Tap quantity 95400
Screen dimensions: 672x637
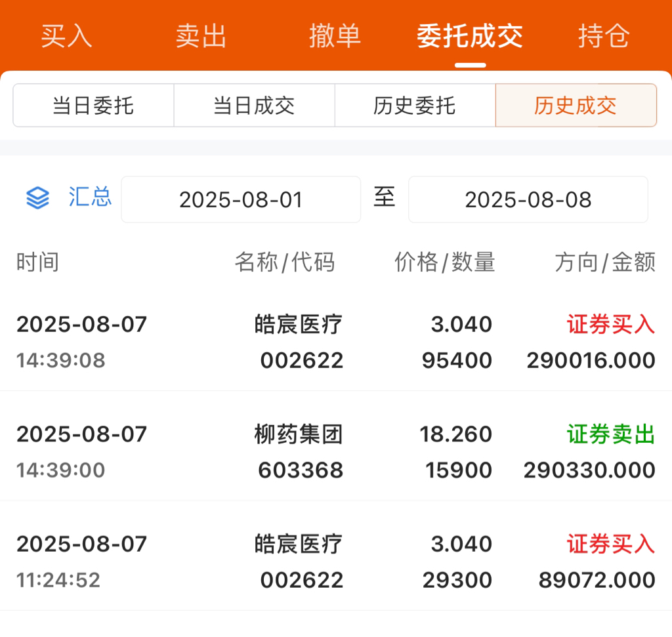point(457,360)
